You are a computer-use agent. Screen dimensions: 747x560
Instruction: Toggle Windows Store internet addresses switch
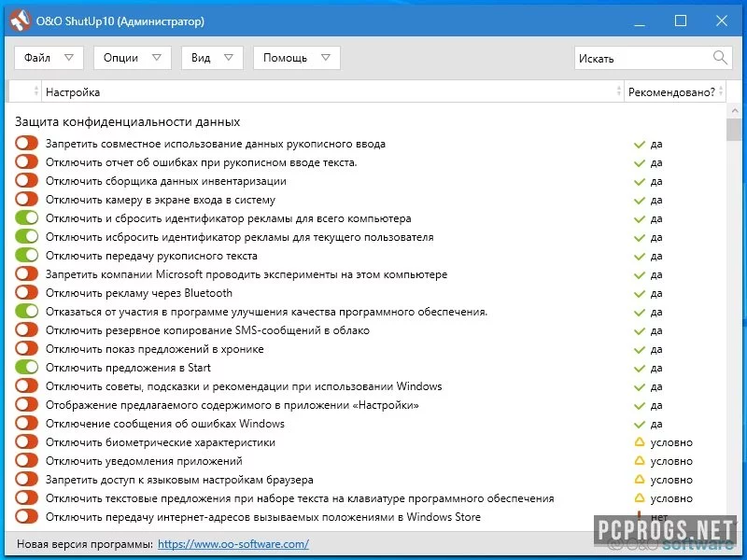[x=26, y=516]
